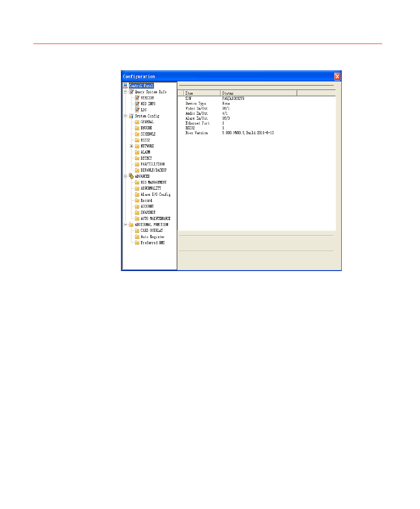Click the NETWORK folder icon
This screenshot has width=420, height=509.
(137, 146)
